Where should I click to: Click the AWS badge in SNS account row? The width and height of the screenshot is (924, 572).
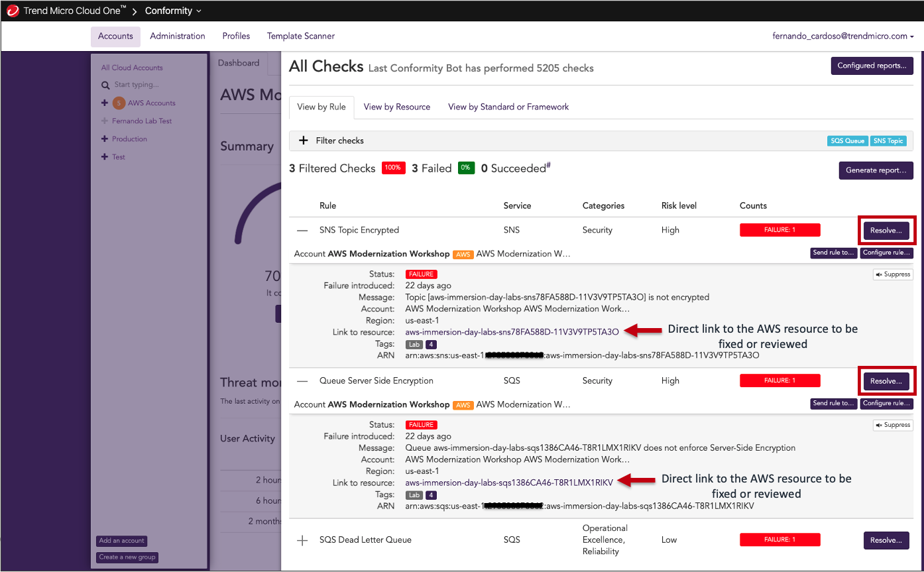[463, 255]
